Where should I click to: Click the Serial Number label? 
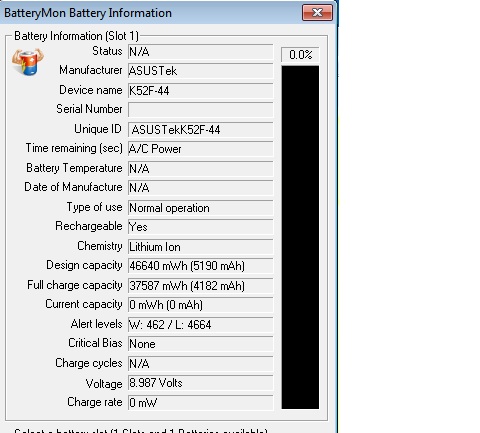(89, 109)
